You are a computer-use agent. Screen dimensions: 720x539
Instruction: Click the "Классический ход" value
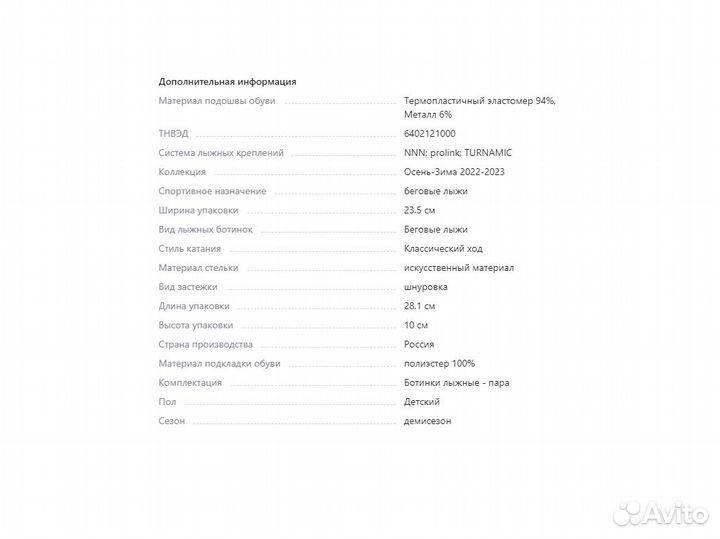(x=441, y=248)
